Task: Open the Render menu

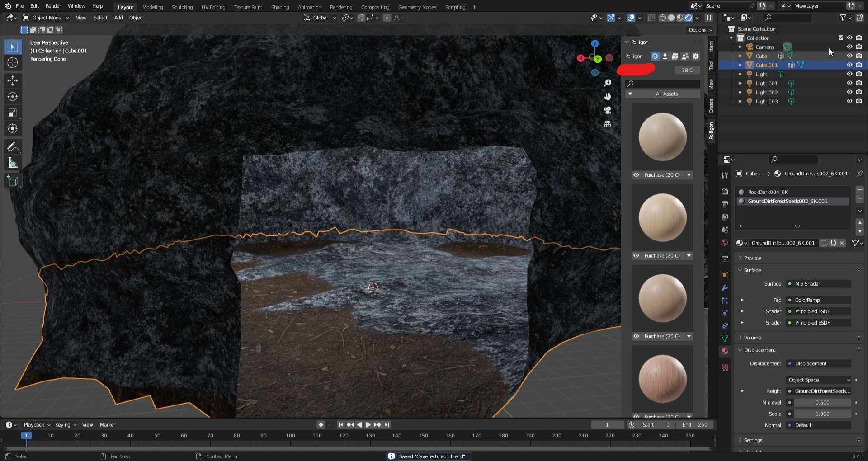Action: (53, 6)
